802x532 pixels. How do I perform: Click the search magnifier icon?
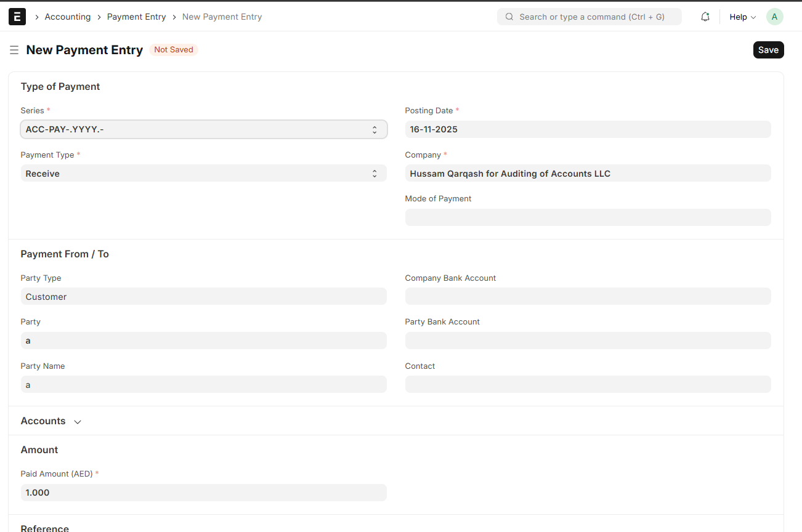click(509, 17)
